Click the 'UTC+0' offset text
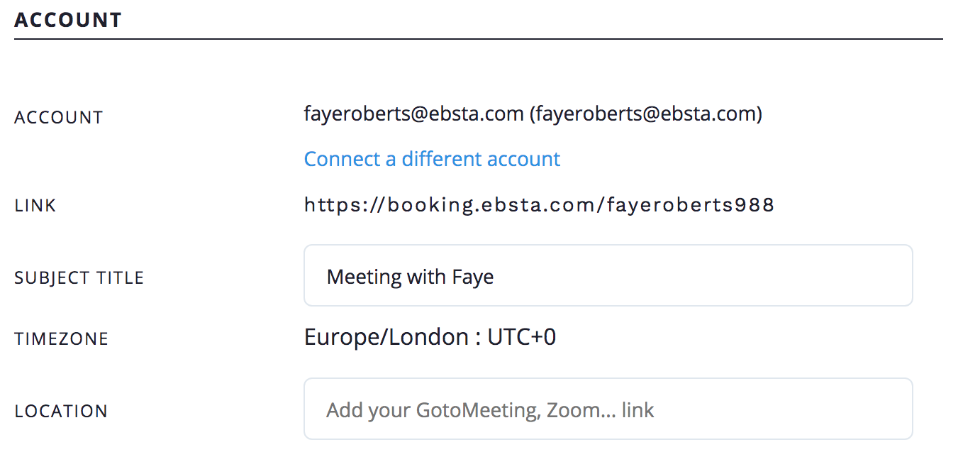 (x=521, y=337)
